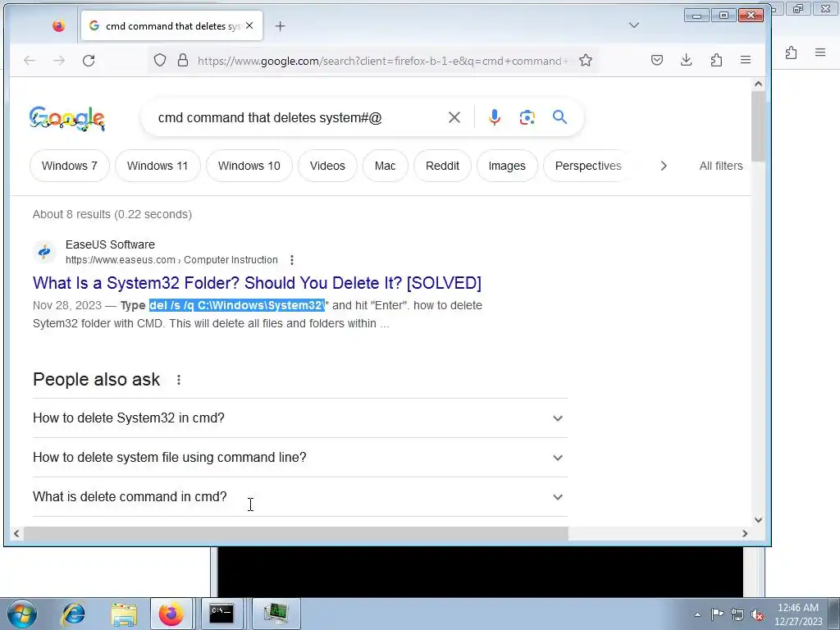840x630 pixels.
Task: Click the blue magnifier search button
Action: (559, 117)
